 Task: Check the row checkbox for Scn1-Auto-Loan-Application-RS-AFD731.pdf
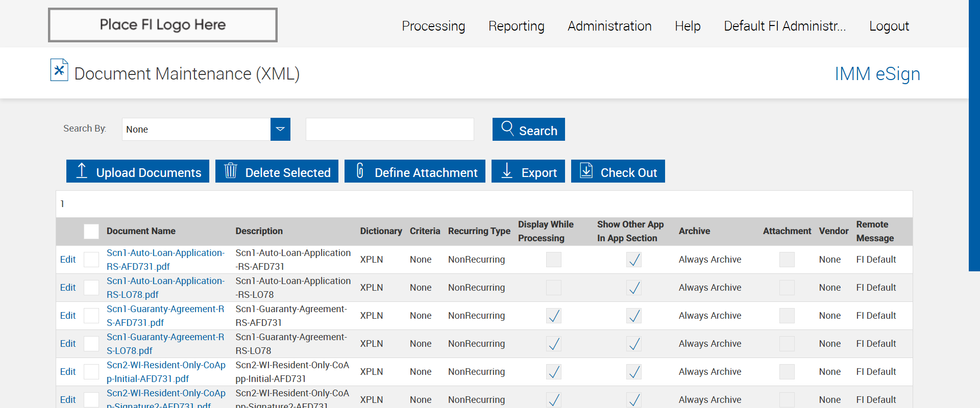tap(91, 260)
